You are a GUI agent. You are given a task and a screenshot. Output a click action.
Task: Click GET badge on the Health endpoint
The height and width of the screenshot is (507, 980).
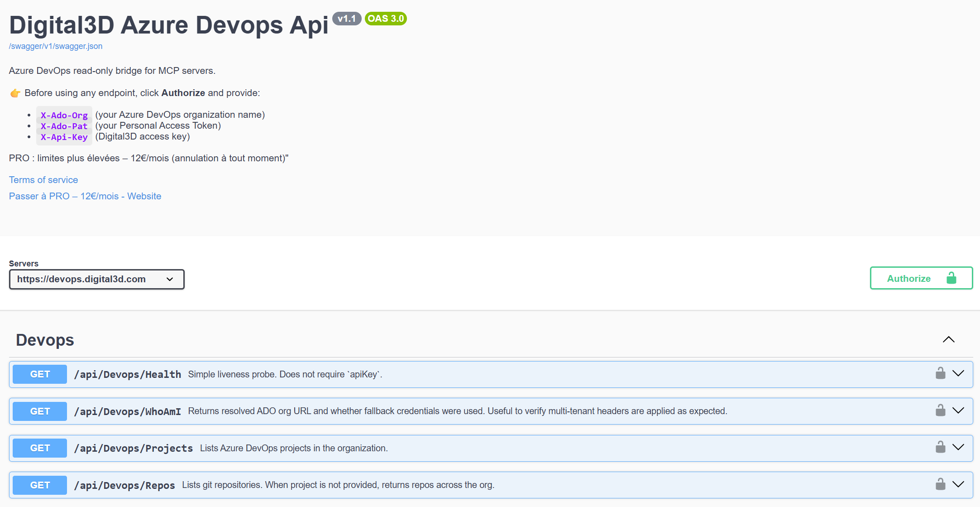[x=39, y=374]
